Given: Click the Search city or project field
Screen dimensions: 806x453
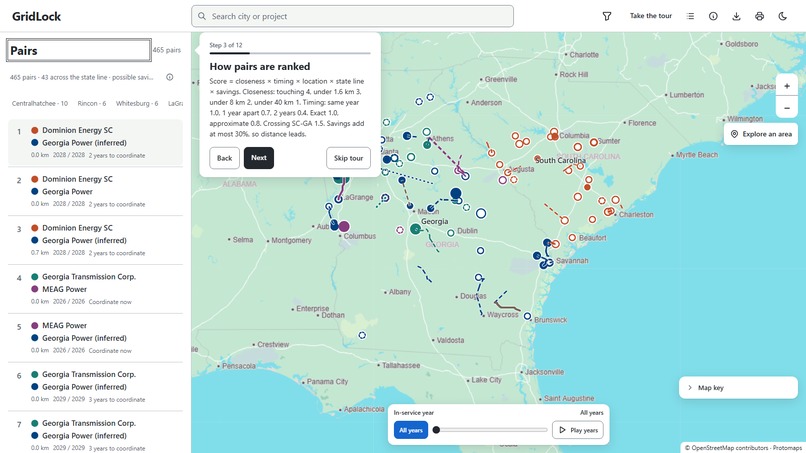Looking at the screenshot, I should 352,16.
